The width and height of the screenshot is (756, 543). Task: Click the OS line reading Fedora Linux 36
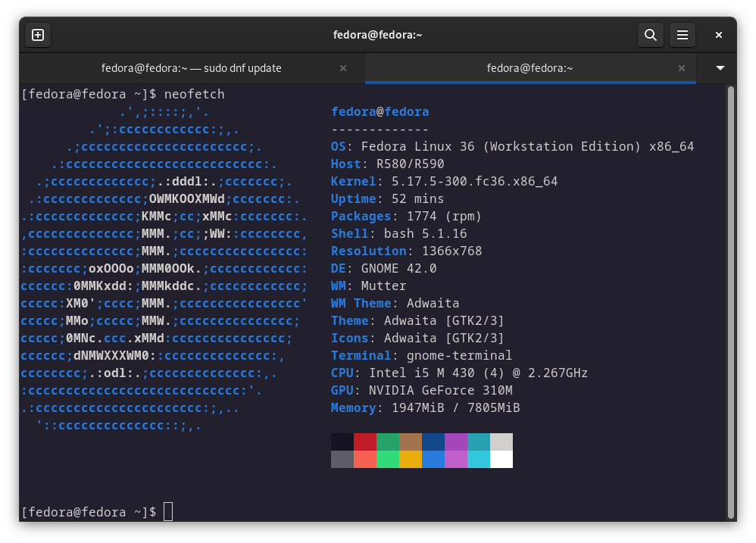tap(513, 146)
